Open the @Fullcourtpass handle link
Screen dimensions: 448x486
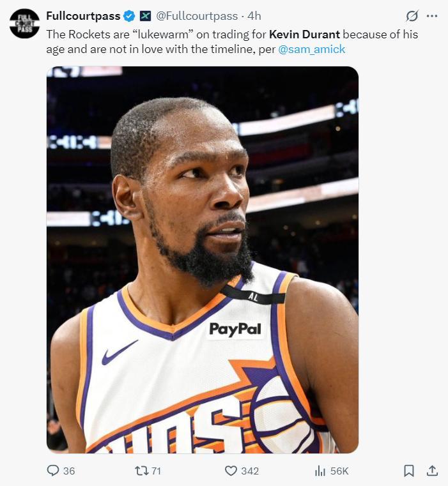click(x=197, y=16)
